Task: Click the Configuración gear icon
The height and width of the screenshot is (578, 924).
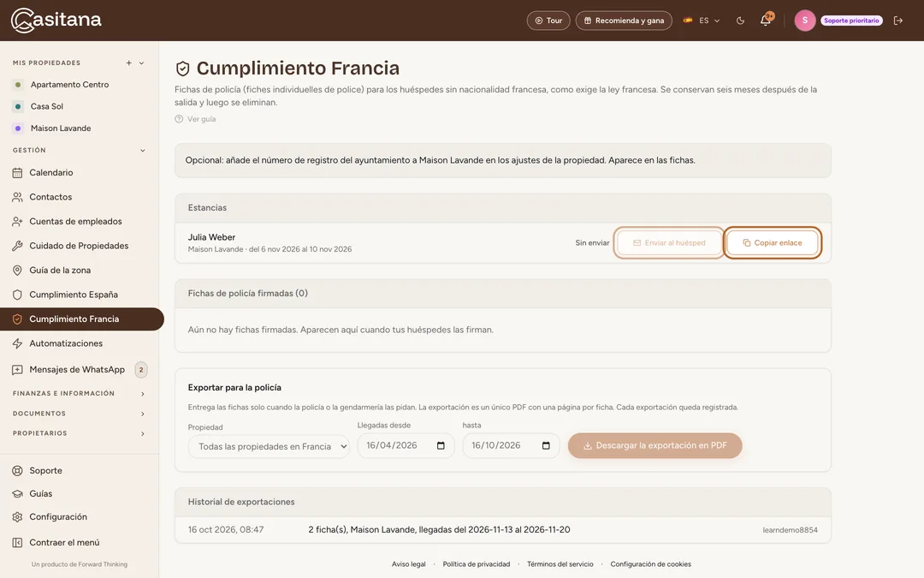Action: point(17,517)
